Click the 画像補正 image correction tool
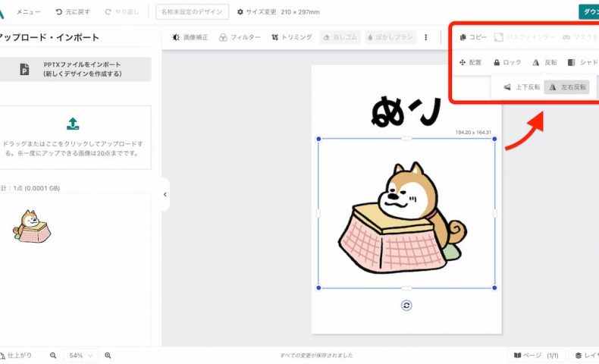This screenshot has width=599, height=364. point(191,37)
